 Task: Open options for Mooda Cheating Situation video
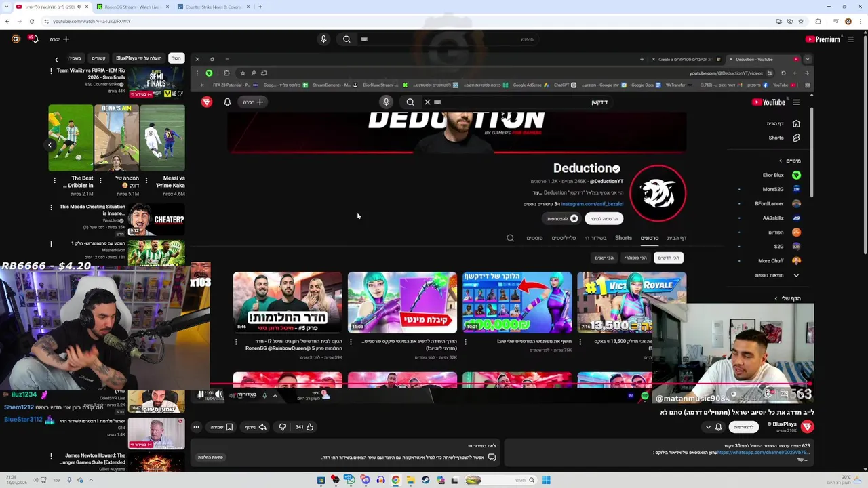pyautogui.click(x=51, y=207)
